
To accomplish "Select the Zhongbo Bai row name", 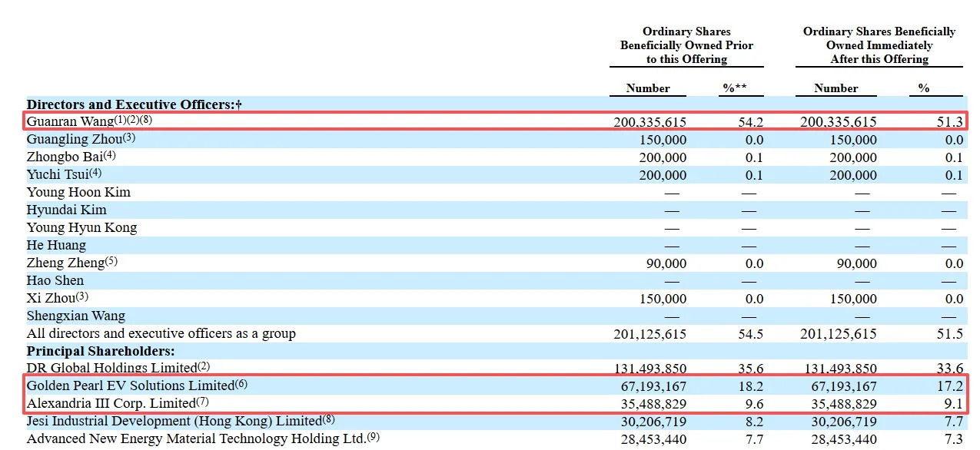I will 65,157.
